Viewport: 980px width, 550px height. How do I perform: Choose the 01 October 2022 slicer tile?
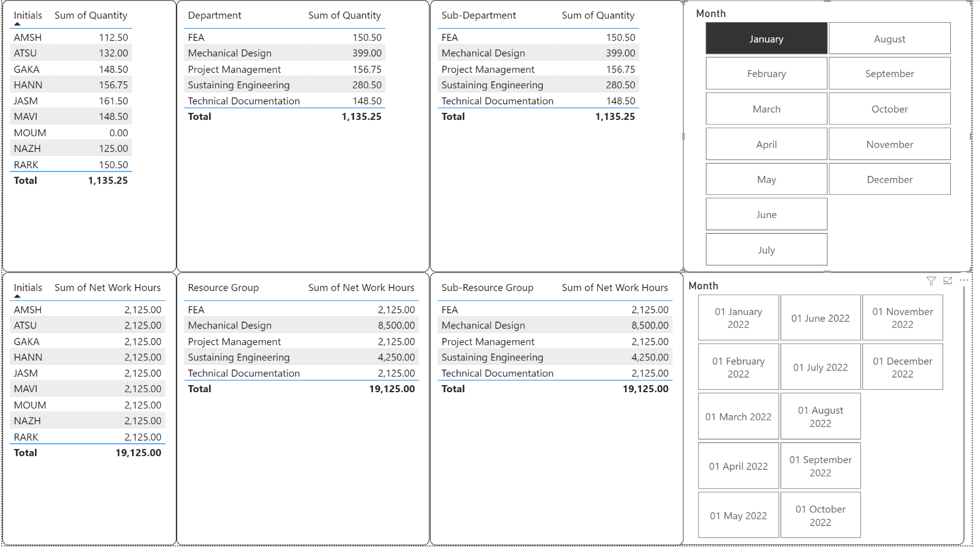(x=820, y=515)
